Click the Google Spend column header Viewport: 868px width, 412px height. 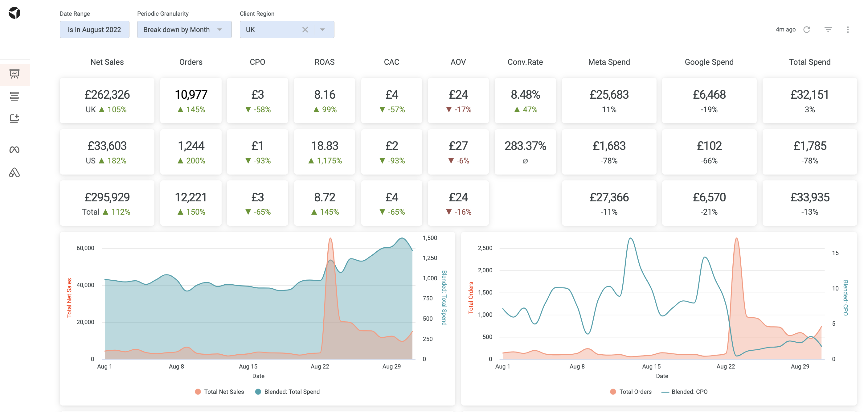tap(709, 62)
